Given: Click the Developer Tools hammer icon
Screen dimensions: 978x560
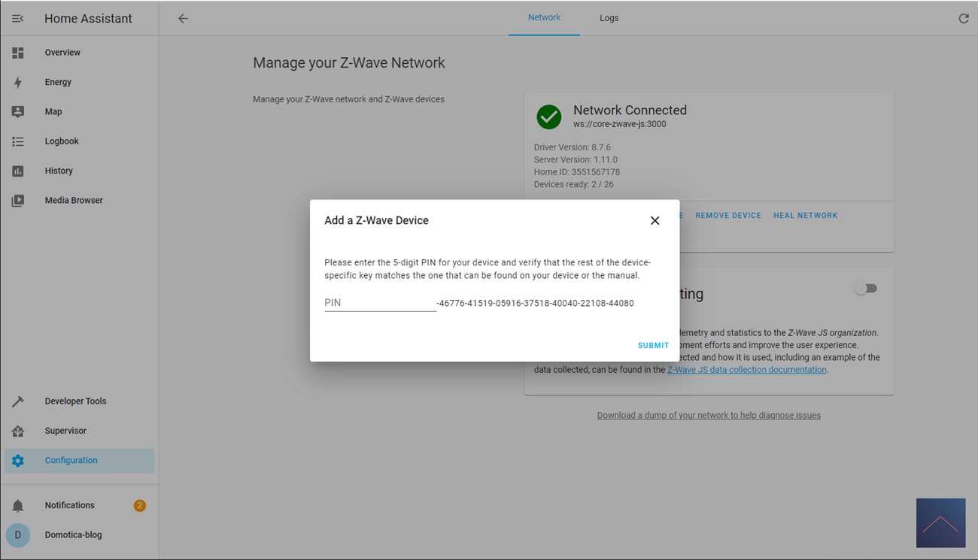Looking at the screenshot, I should tap(18, 401).
